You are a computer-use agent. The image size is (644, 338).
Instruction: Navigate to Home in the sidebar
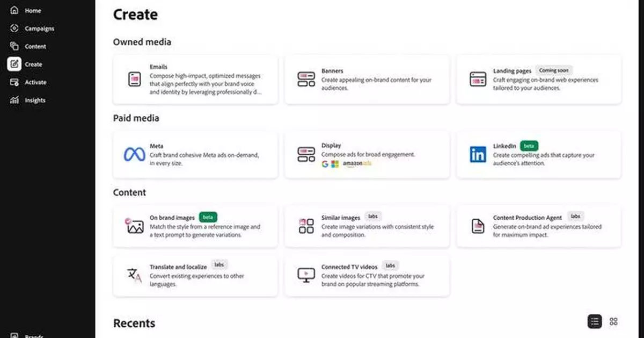(x=16, y=10)
